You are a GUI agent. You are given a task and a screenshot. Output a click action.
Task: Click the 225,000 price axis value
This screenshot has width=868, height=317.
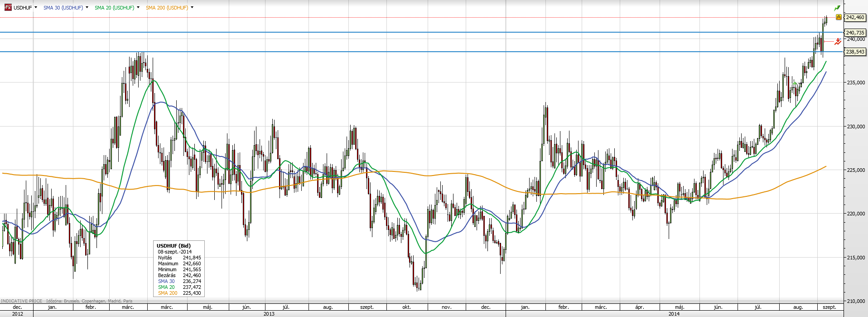point(856,170)
